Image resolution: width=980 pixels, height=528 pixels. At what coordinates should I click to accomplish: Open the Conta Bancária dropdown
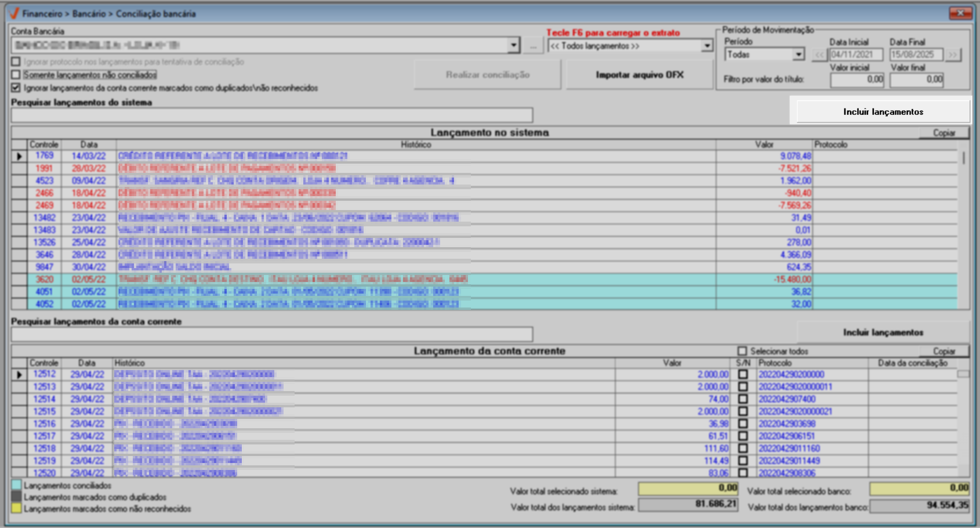(513, 45)
